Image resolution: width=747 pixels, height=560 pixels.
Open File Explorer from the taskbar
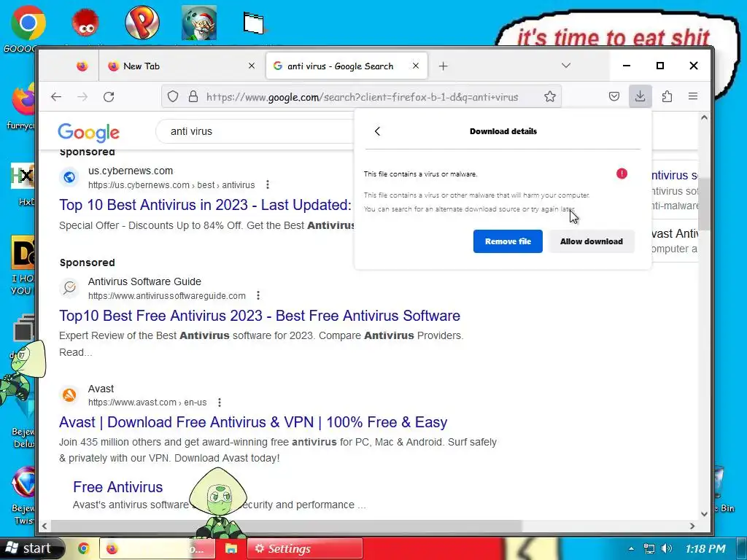click(x=231, y=548)
